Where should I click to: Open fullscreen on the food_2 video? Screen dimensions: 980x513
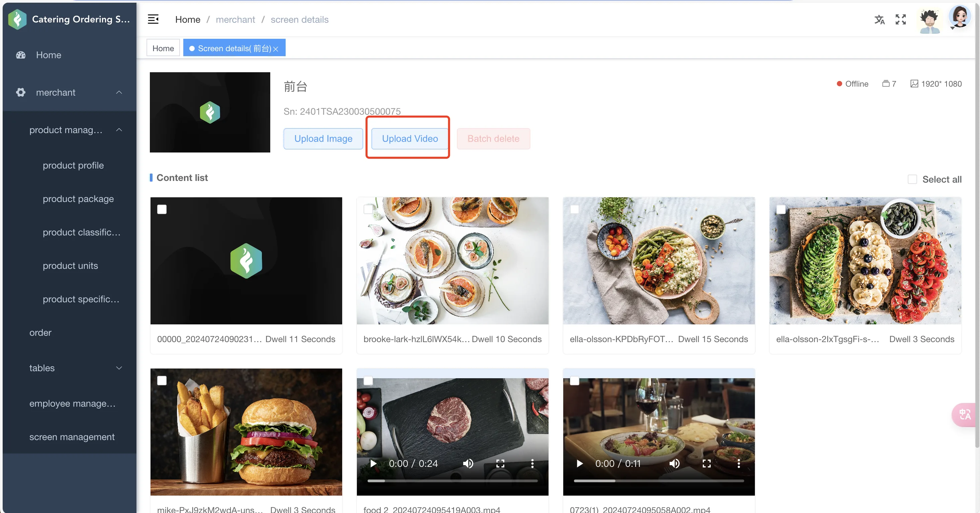(500, 463)
